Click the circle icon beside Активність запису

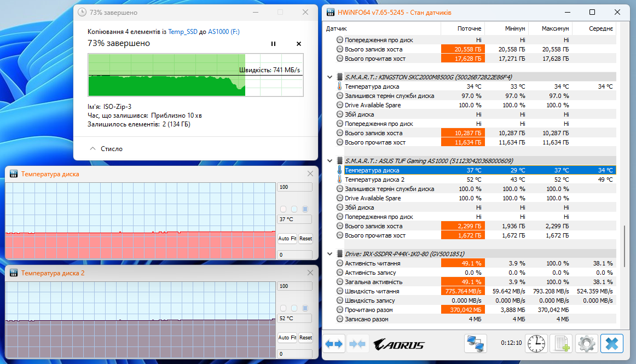click(x=340, y=273)
